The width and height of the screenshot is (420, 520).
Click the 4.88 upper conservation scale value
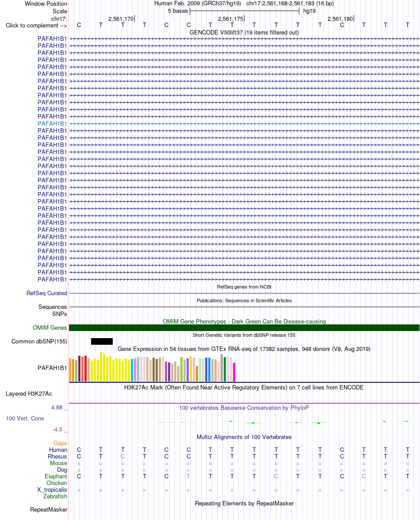tap(57, 408)
